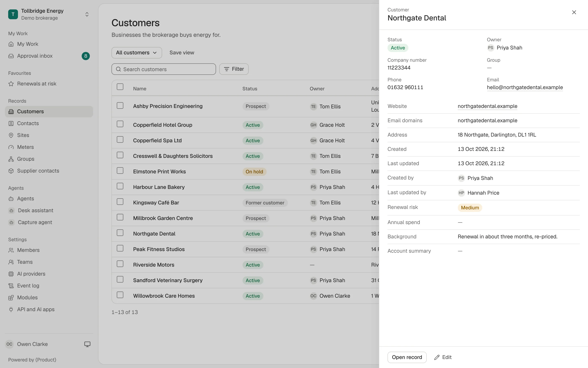Viewport: 588px width, 368px height.
Task: Go to Customers in sidebar
Action: pos(49,111)
